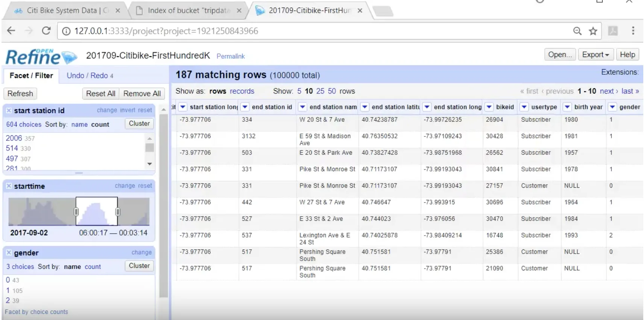644x320 pixels.
Task: Select station 514 facet choice
Action: coord(12,148)
